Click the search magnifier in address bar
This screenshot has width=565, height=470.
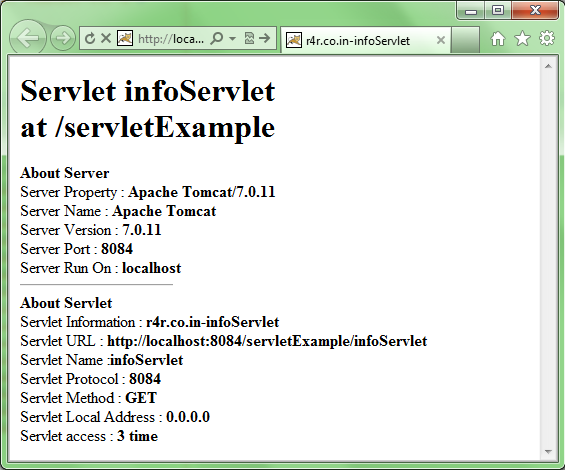(x=217, y=38)
